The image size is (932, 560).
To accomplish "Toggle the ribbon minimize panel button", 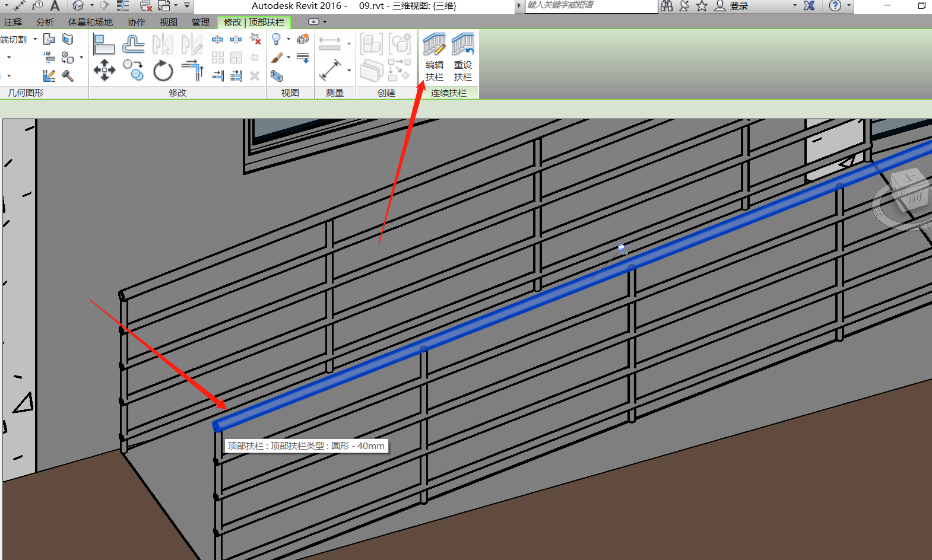I will coord(313,22).
